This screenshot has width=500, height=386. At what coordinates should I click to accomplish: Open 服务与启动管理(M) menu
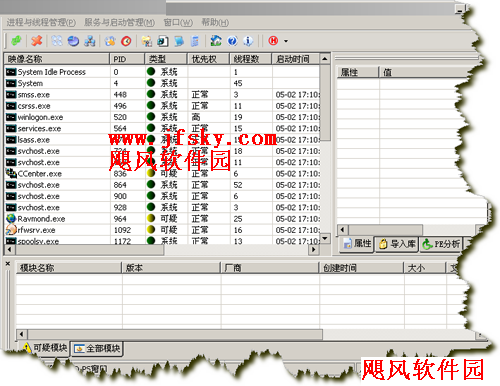[x=119, y=23]
